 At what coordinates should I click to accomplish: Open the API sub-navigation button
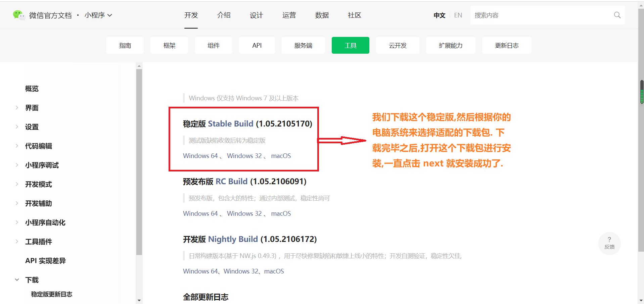(257, 45)
